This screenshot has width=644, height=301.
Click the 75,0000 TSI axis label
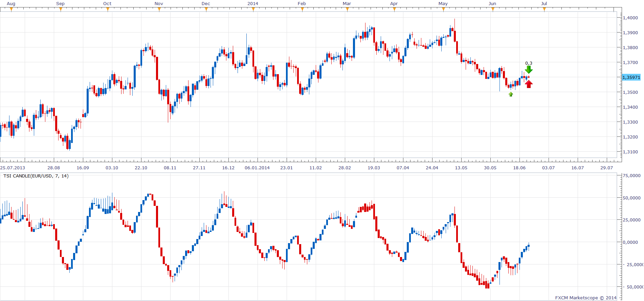(632, 175)
